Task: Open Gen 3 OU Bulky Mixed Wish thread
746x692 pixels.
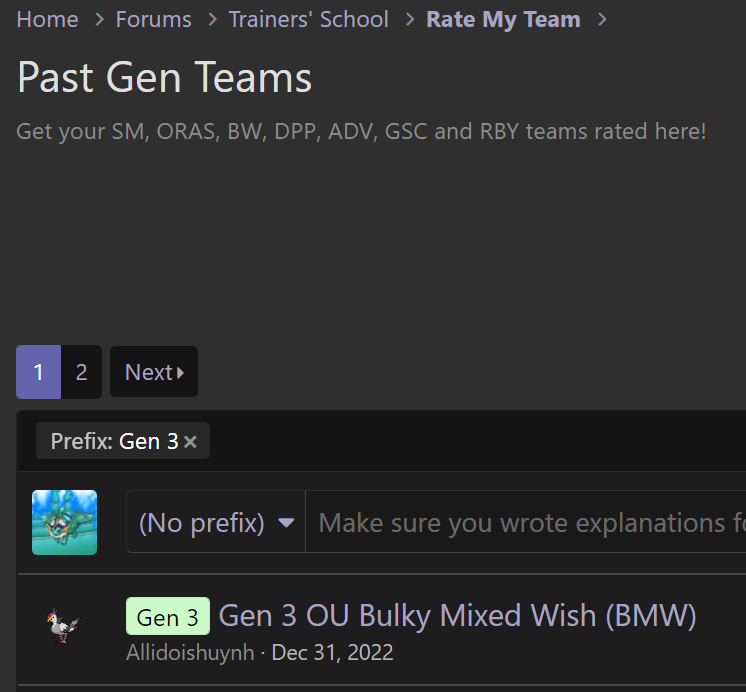Action: [457, 615]
